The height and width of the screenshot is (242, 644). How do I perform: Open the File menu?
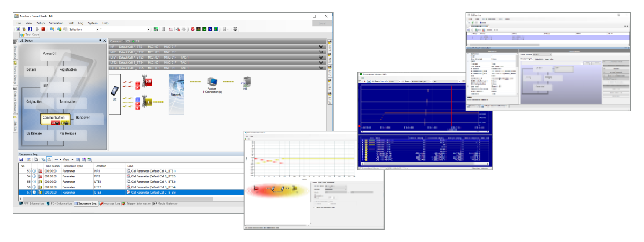19,23
